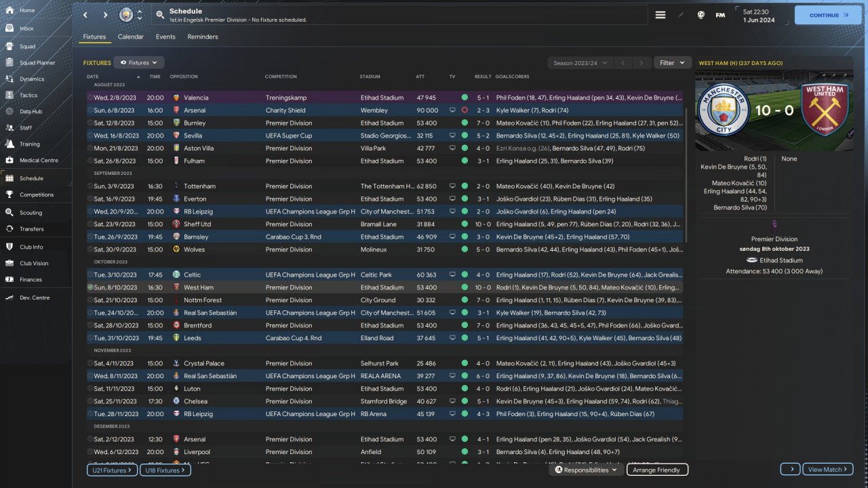The height and width of the screenshot is (488, 868).
Task: Click the Valencia club badge in the fixture list
Action: pos(176,98)
